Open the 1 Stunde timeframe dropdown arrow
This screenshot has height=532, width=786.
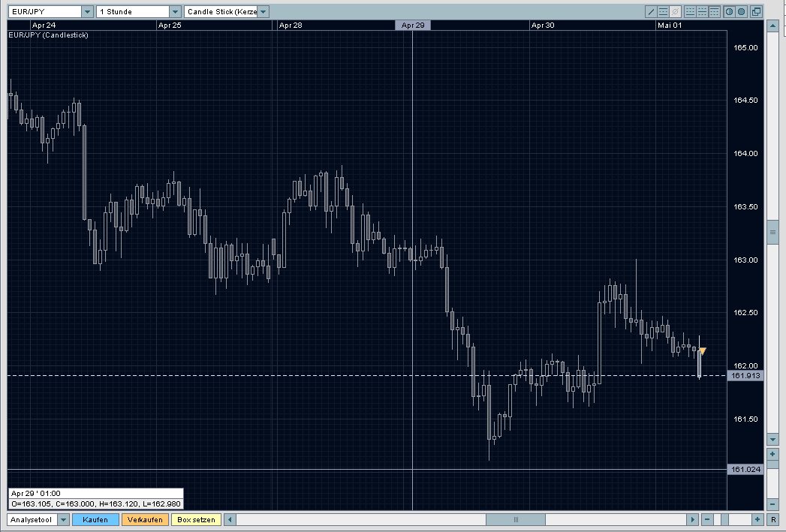click(175, 11)
